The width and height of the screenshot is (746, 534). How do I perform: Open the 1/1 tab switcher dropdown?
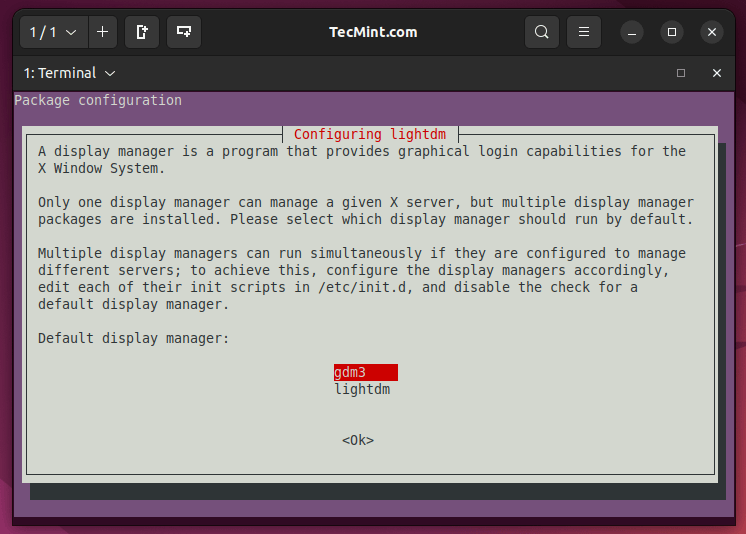[53, 32]
